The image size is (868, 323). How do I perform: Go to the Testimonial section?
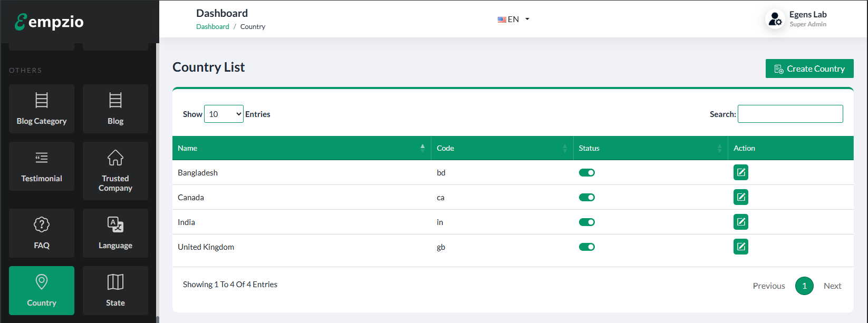[x=42, y=166]
